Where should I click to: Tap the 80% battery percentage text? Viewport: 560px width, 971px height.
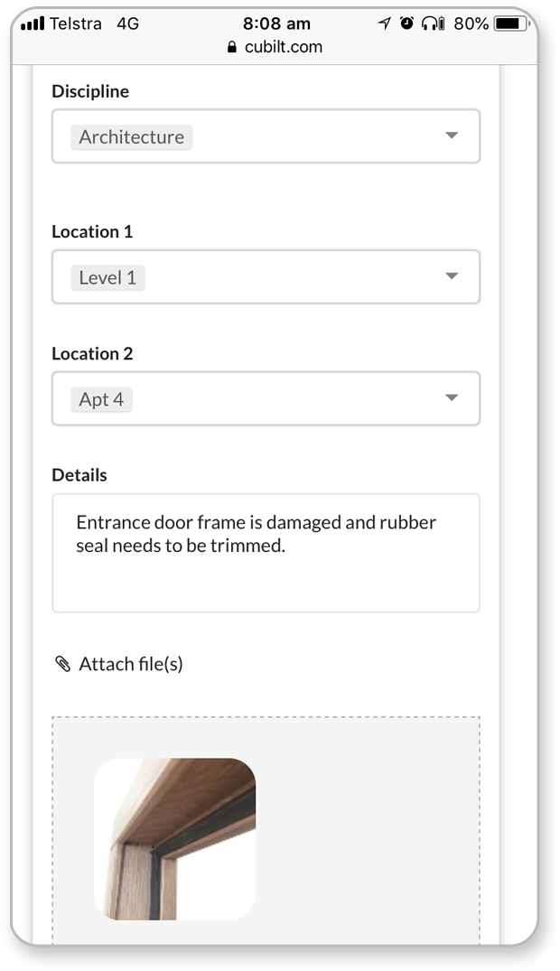point(471,23)
